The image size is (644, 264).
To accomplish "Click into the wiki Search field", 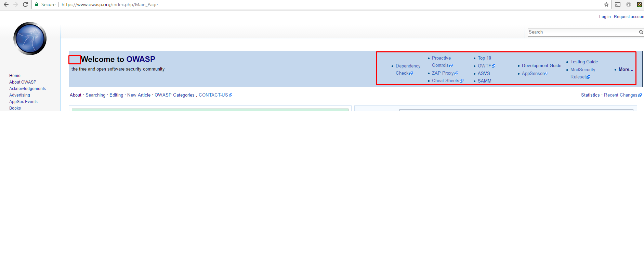I will pyautogui.click(x=583, y=32).
